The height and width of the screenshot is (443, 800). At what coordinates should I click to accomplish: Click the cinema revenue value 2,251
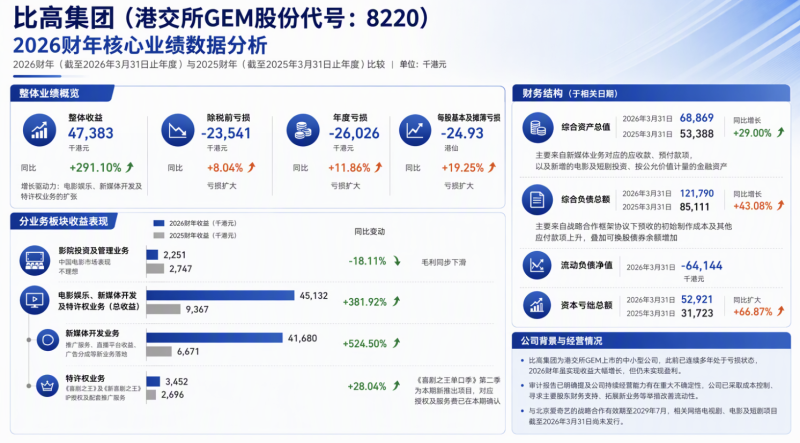[x=174, y=255]
